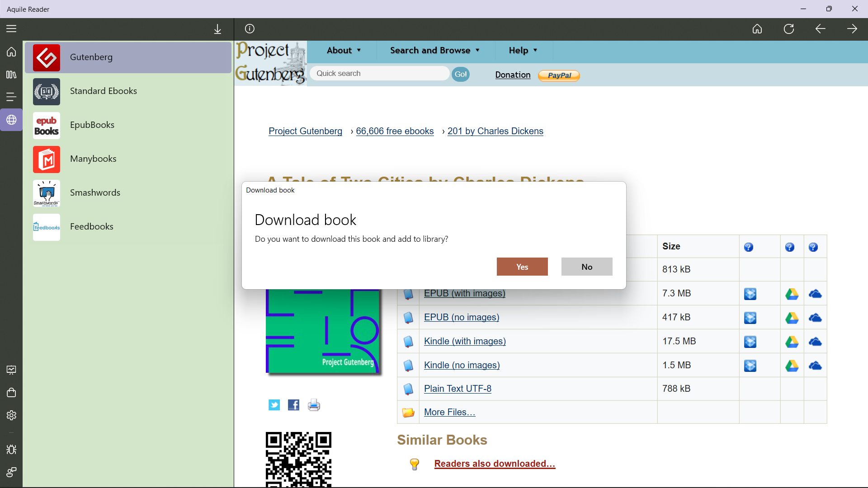Open EPUB (no images) link

tap(462, 317)
